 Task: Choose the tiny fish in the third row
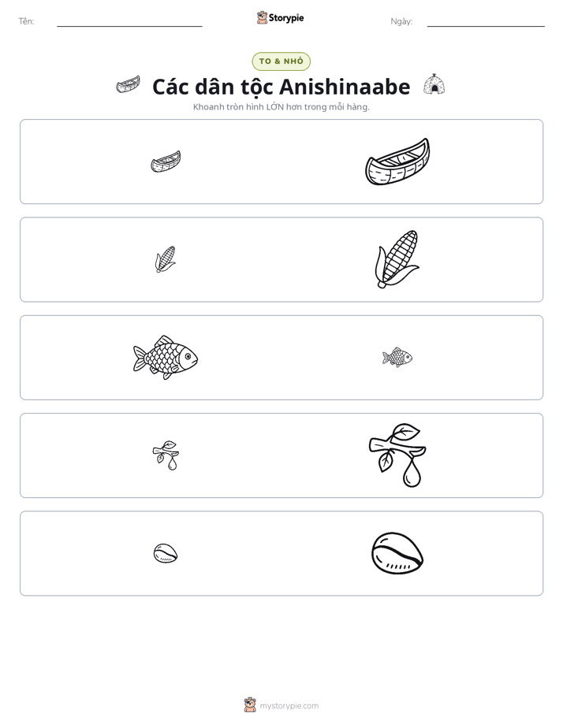pyautogui.click(x=397, y=358)
